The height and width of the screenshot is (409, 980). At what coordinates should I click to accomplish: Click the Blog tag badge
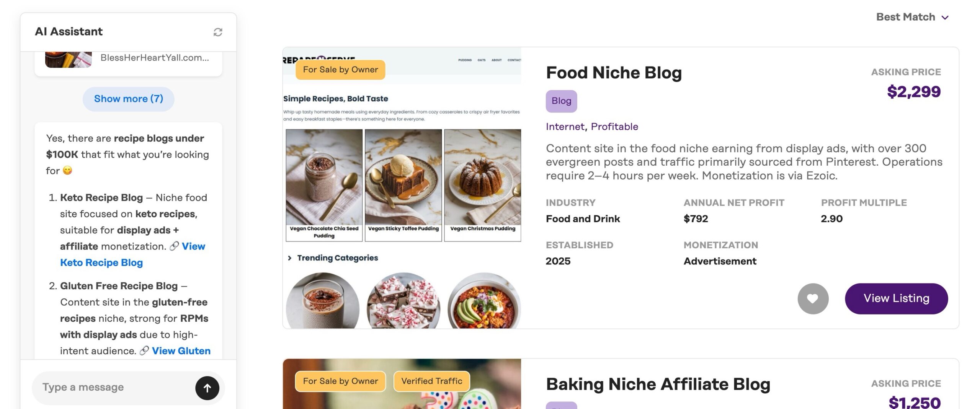point(561,101)
